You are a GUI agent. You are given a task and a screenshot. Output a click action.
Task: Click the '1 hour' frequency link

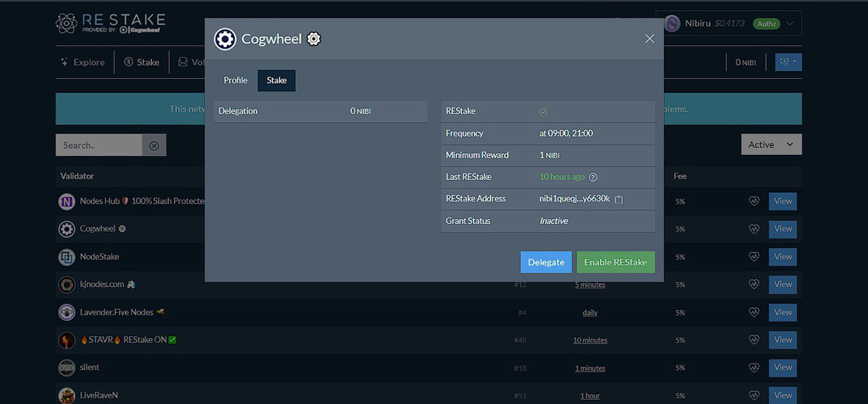tap(590, 396)
